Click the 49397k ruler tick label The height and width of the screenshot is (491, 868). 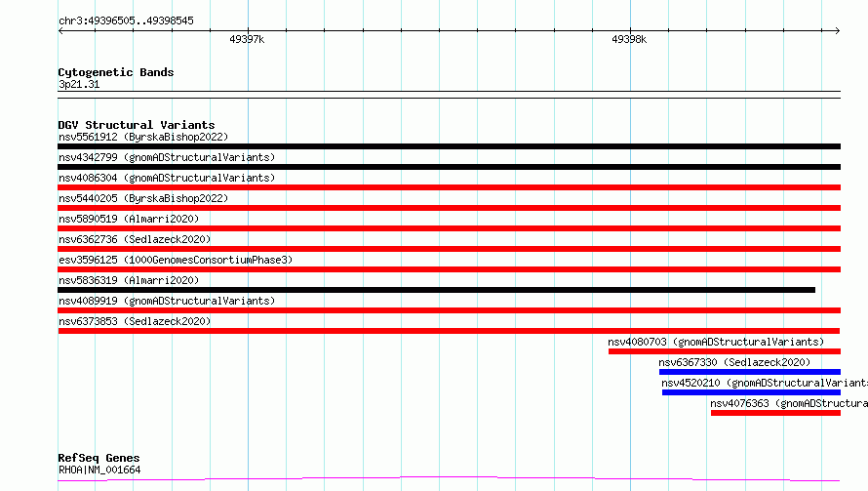click(x=247, y=39)
